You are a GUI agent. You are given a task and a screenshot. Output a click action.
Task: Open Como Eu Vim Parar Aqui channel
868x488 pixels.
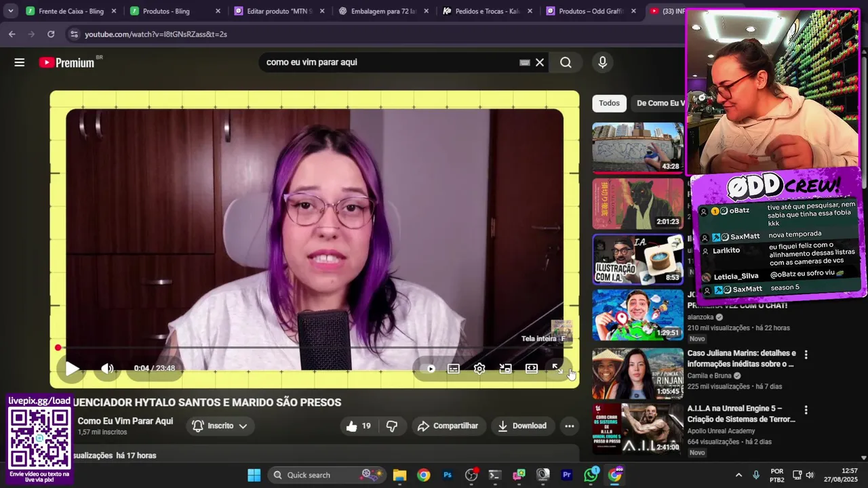[x=125, y=421]
